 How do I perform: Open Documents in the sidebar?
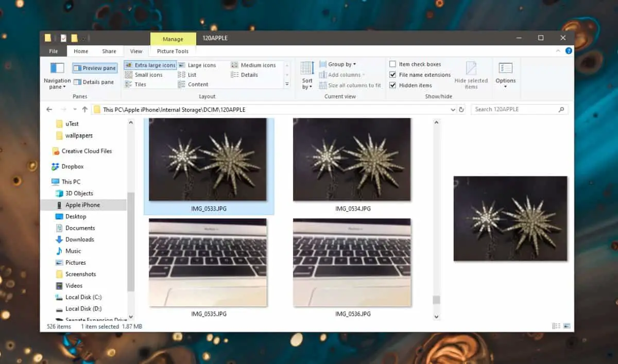click(75, 228)
